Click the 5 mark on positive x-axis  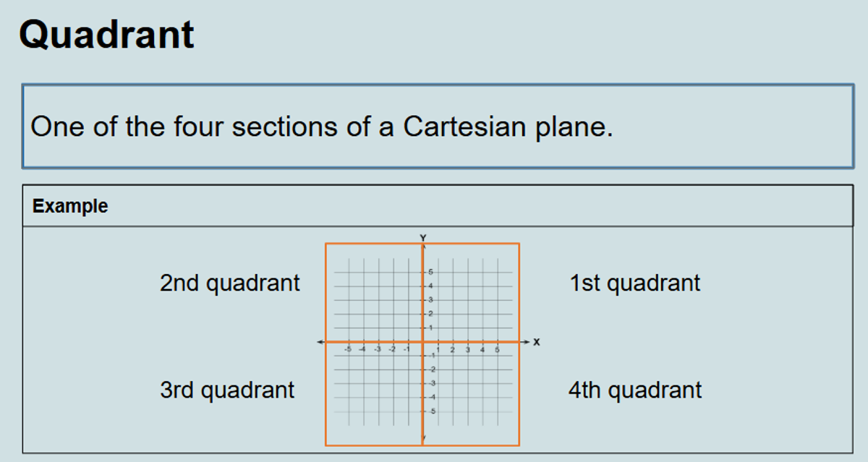498,350
